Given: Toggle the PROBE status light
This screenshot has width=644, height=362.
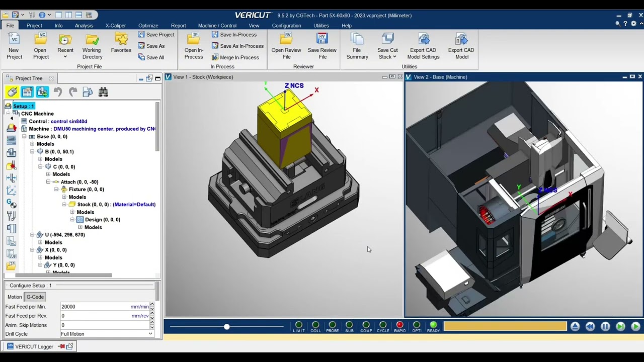Looking at the screenshot, I should (332, 326).
